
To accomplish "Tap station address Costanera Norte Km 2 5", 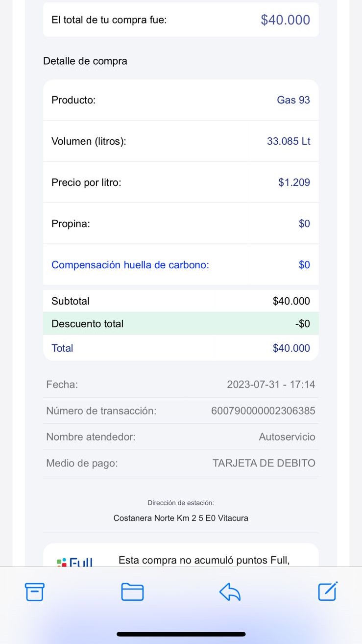I will click(181, 518).
